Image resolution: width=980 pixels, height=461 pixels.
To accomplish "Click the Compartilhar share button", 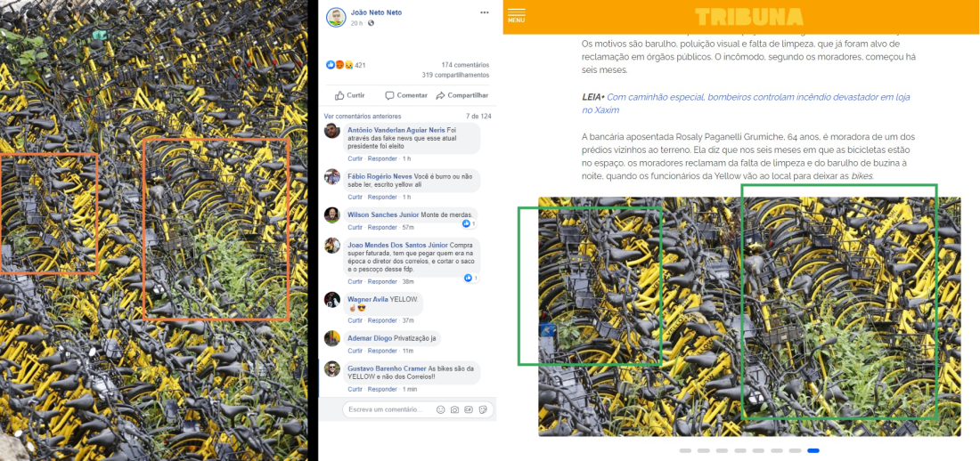I will 461,95.
